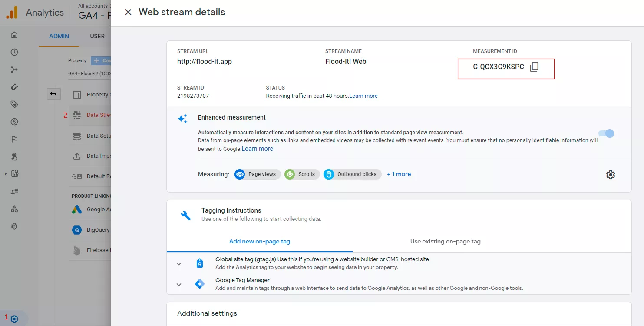Click the Additional settings heading
The height and width of the screenshot is (326, 644).
tap(207, 313)
